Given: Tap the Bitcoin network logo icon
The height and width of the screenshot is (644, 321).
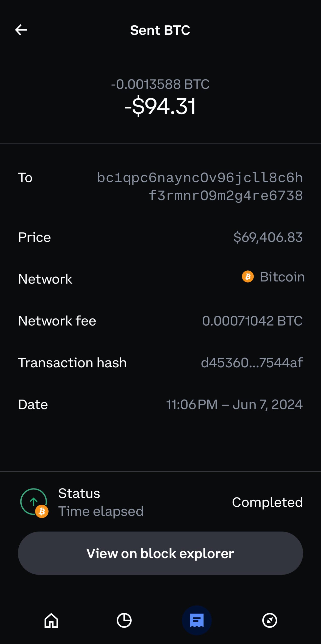Looking at the screenshot, I should coord(248,277).
